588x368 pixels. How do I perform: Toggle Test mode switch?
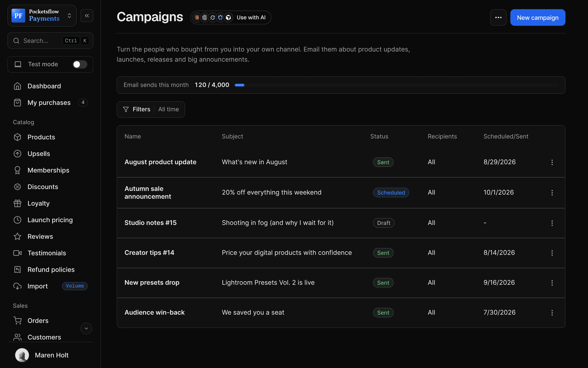point(80,64)
